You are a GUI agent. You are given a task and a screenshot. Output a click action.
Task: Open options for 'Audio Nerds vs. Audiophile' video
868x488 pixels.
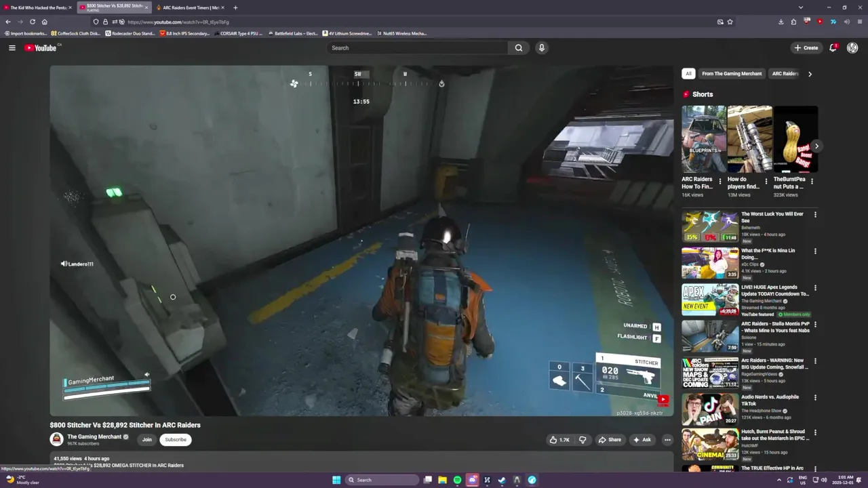[815, 398]
